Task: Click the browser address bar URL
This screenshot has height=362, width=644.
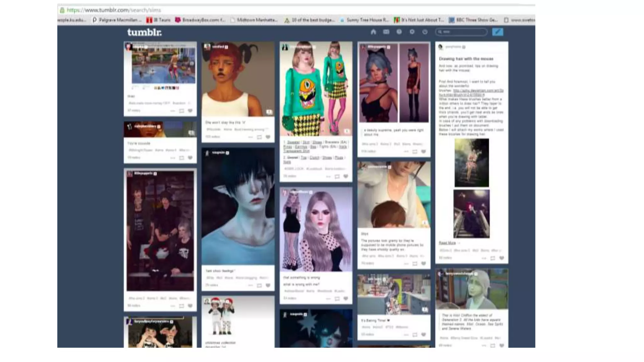Action: pyautogui.click(x=114, y=10)
